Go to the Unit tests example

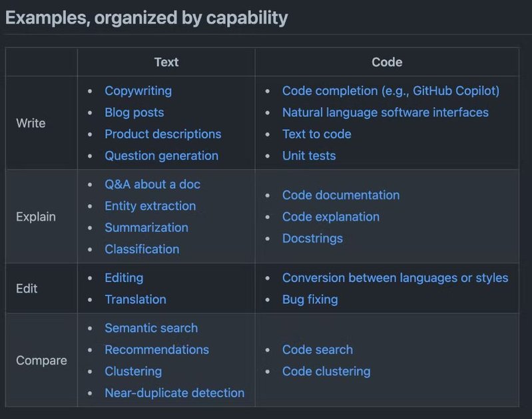308,156
